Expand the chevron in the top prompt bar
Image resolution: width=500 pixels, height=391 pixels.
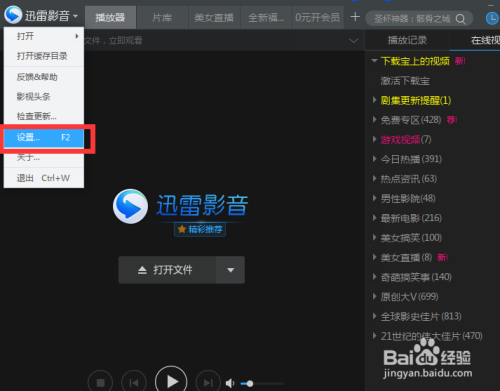point(354,41)
